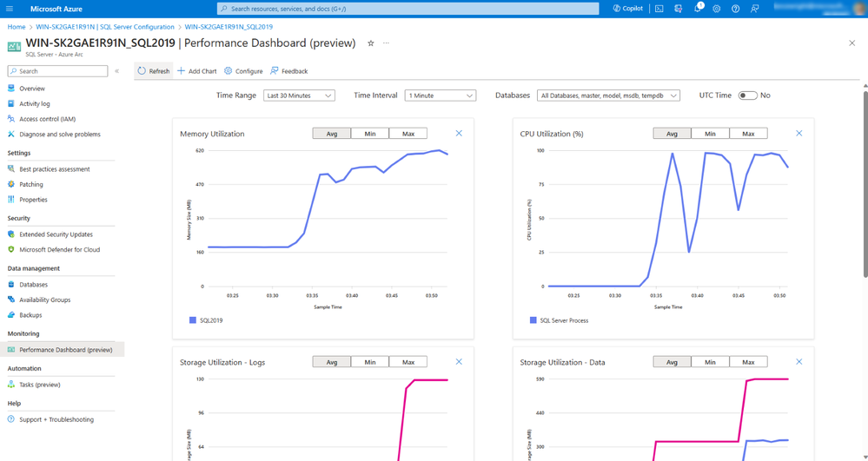Click the feedback person icon in top bar

(754, 9)
